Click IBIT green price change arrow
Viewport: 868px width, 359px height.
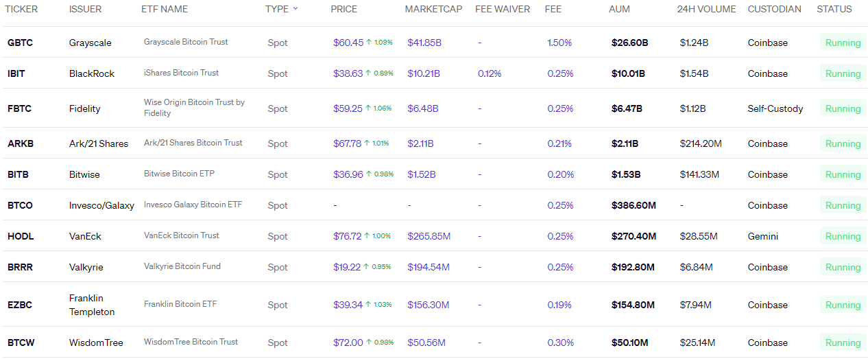pos(368,73)
